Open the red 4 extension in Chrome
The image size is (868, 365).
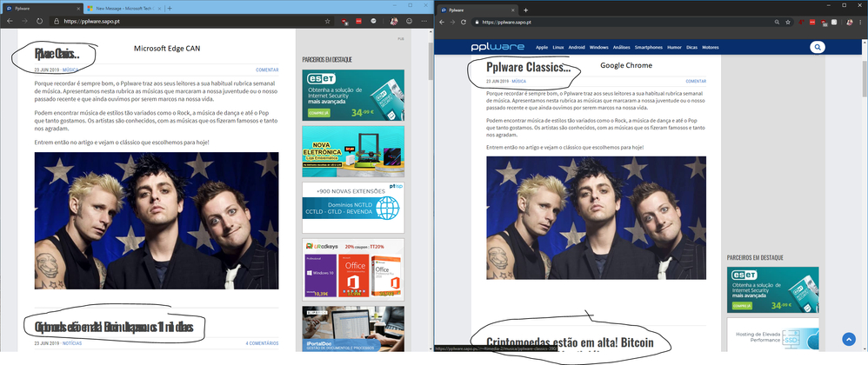point(802,22)
